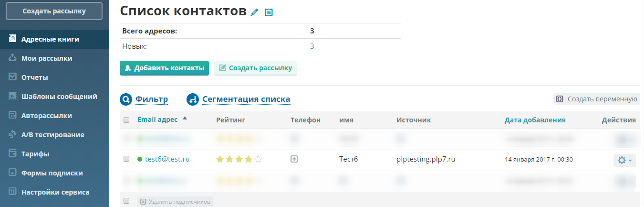
Task: Sort by Дата добавления column header
Action: click(535, 120)
